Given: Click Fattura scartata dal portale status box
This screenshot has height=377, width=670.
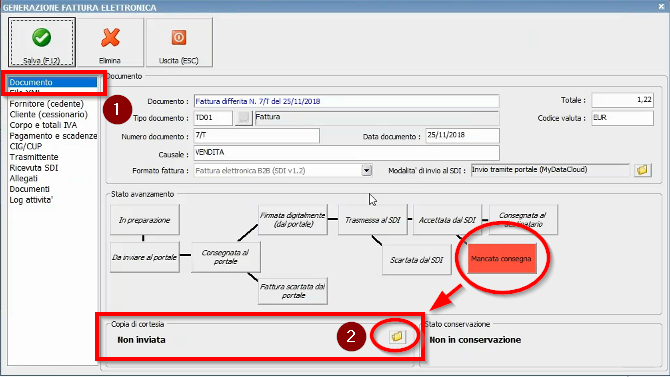Looking at the screenshot, I should click(293, 291).
